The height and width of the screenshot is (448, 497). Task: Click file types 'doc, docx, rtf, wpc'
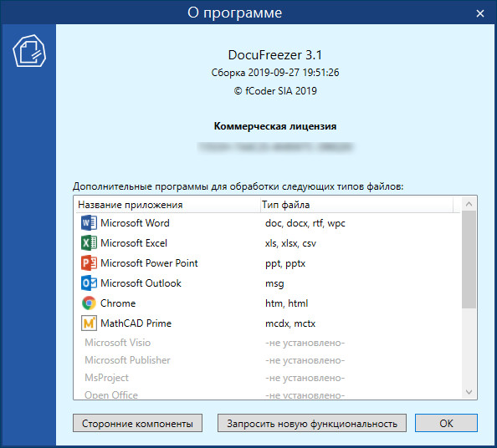[x=305, y=223]
